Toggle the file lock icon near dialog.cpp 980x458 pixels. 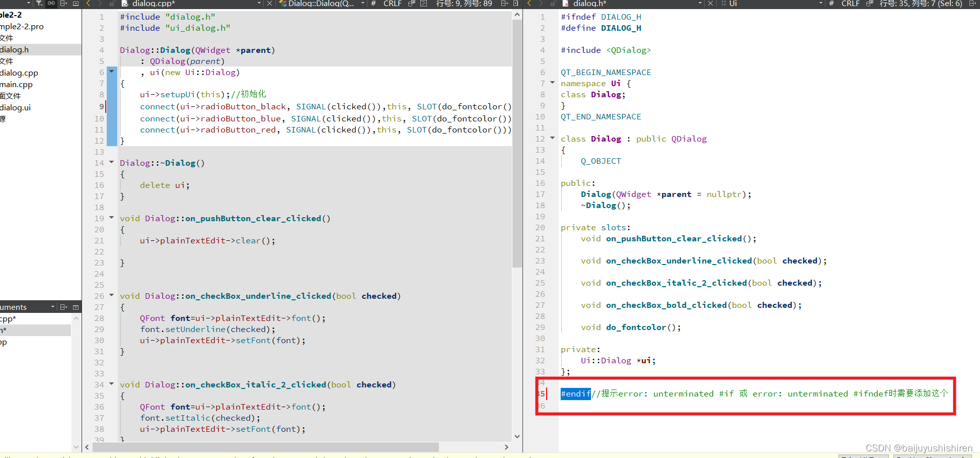coord(112,4)
